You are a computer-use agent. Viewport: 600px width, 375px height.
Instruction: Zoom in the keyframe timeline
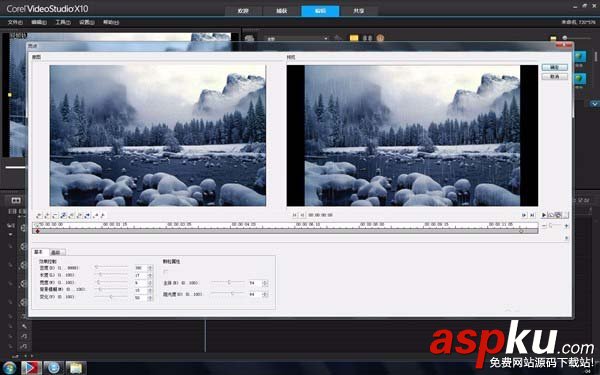click(566, 226)
